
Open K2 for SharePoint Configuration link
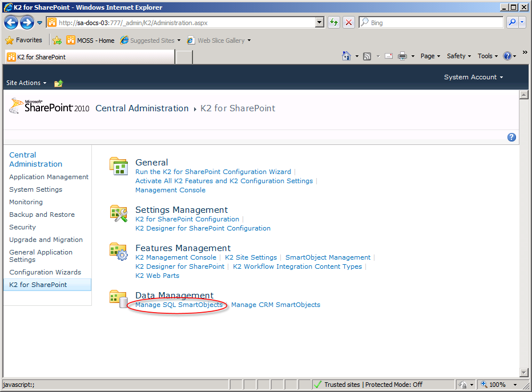tap(187, 219)
